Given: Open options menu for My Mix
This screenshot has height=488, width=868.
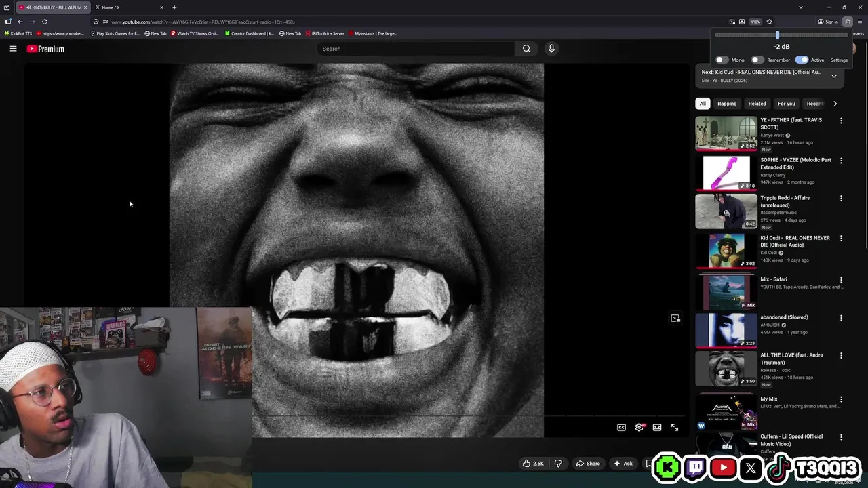Looking at the screenshot, I should [841, 400].
